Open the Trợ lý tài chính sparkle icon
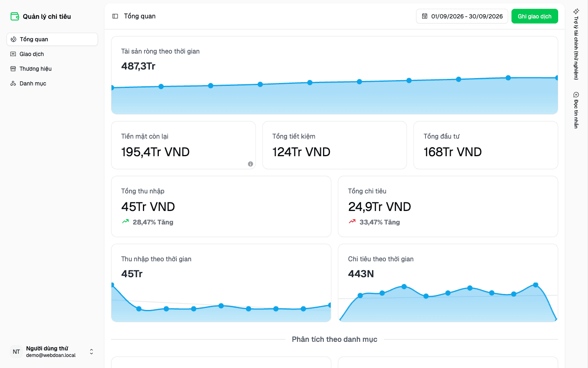The height and width of the screenshot is (368, 588). tap(576, 11)
